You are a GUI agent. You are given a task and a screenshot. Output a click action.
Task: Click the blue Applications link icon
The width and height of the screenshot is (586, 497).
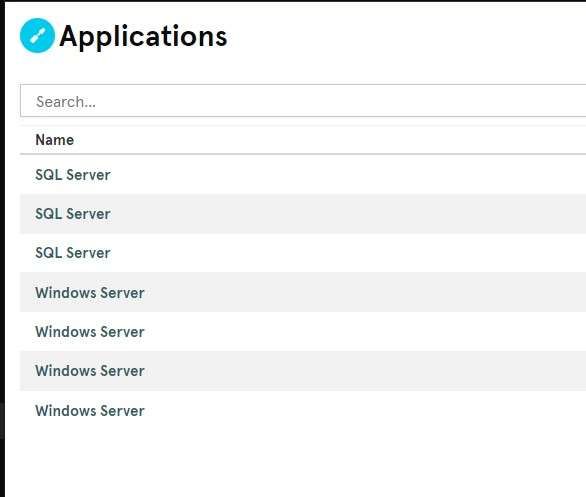coord(37,36)
